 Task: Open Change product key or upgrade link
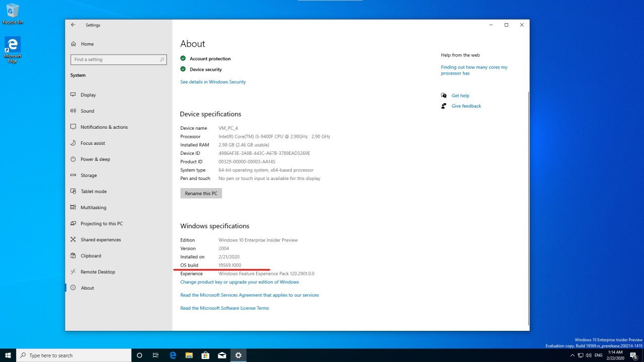point(239,282)
